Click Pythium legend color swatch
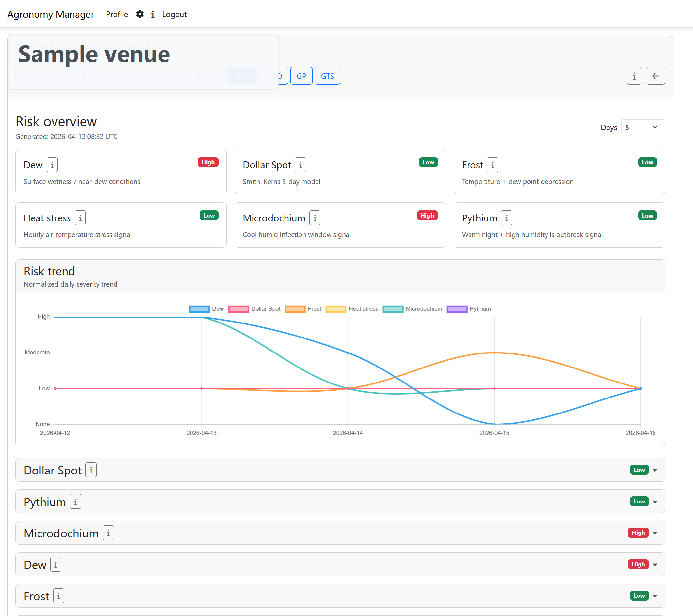693x616 pixels. tap(457, 309)
